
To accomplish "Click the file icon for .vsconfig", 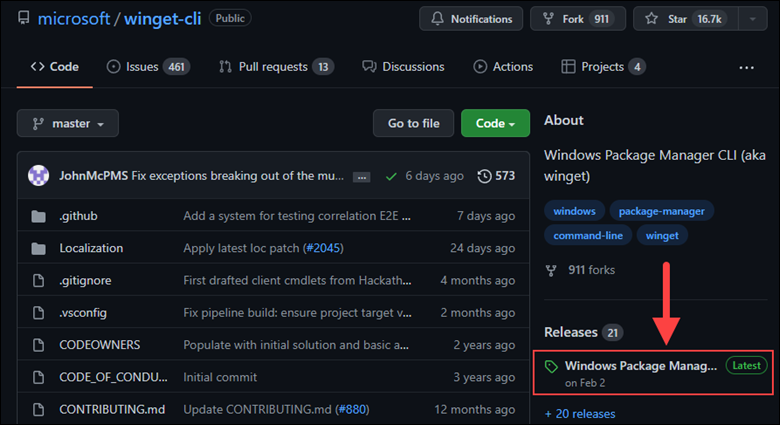I will pos(38,313).
